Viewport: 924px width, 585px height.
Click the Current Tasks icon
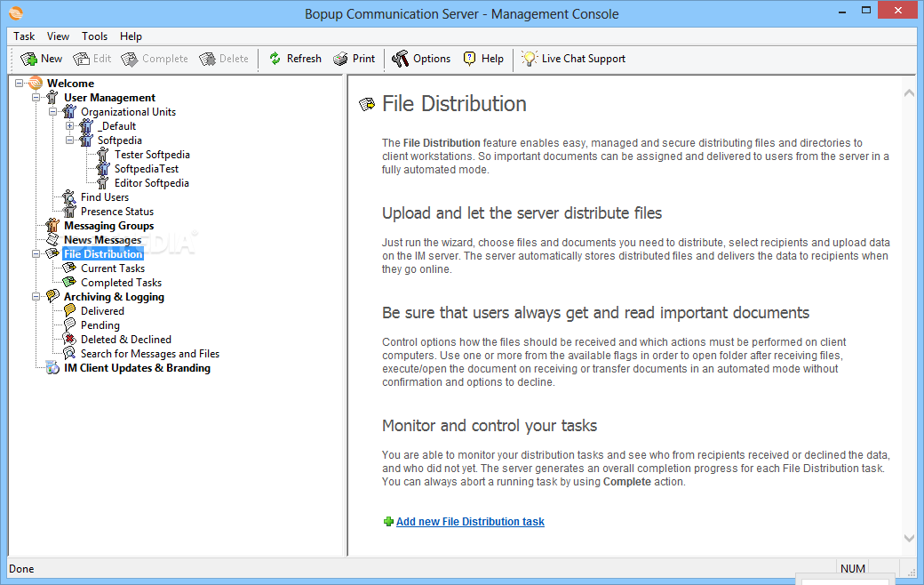click(69, 268)
